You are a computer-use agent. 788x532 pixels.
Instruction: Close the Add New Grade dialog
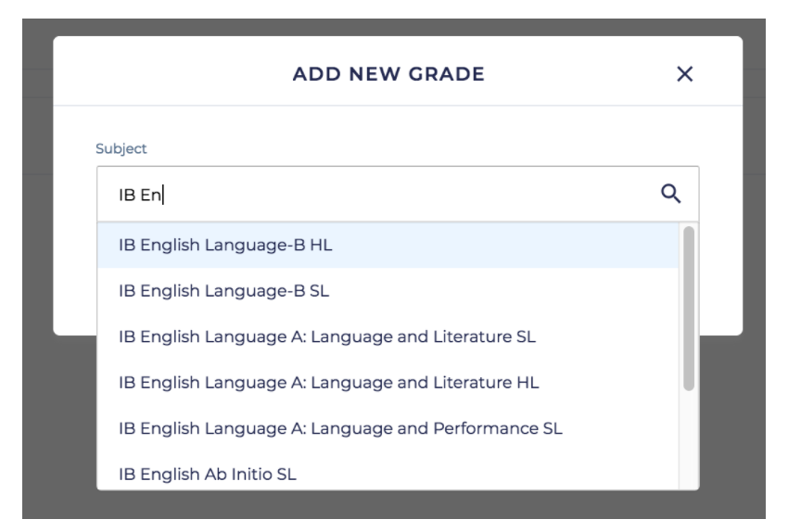pyautogui.click(x=685, y=74)
